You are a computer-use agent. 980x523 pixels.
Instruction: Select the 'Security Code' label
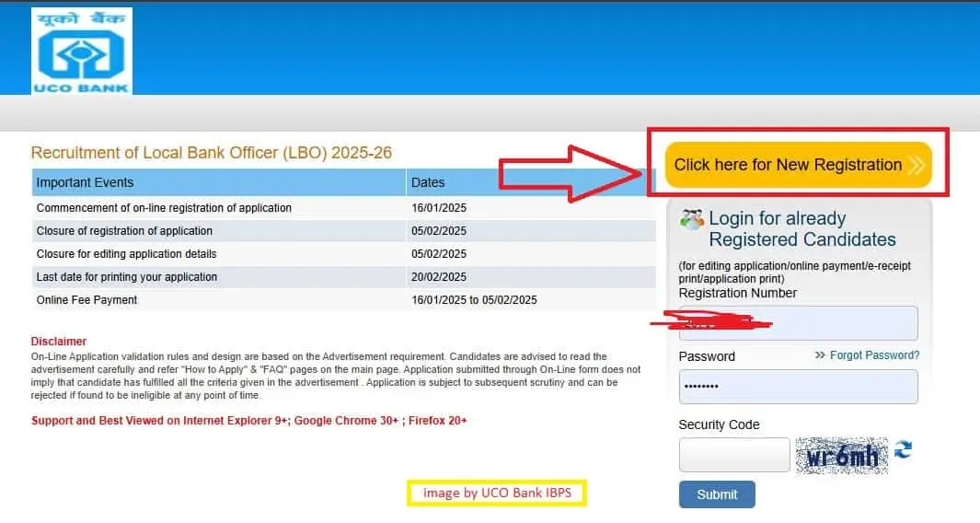(x=719, y=424)
